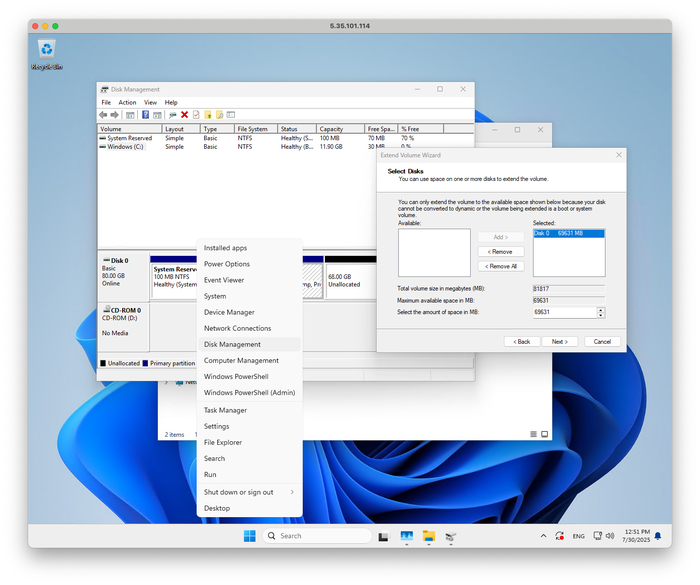700x585 pixels.
Task: Click the Back arrow in Disk Management toolbar
Action: (x=103, y=115)
